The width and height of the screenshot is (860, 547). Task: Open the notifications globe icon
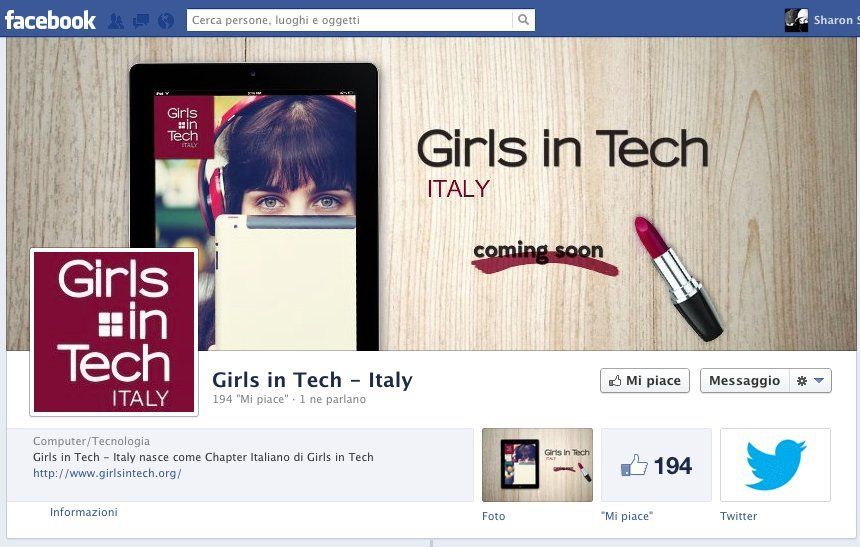tap(166, 21)
